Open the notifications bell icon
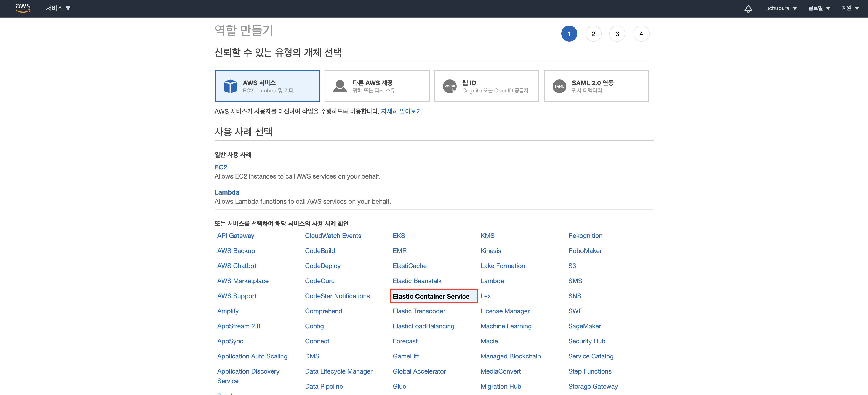The width and height of the screenshot is (868, 395). (748, 8)
